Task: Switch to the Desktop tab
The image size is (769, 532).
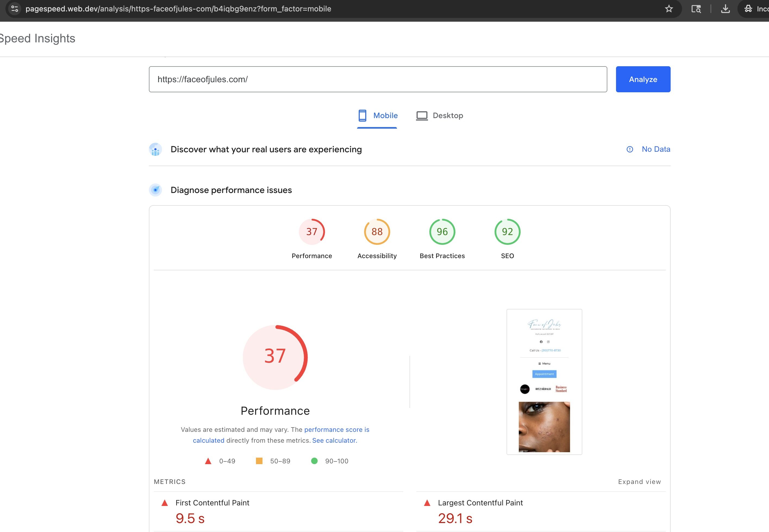Action: (439, 116)
